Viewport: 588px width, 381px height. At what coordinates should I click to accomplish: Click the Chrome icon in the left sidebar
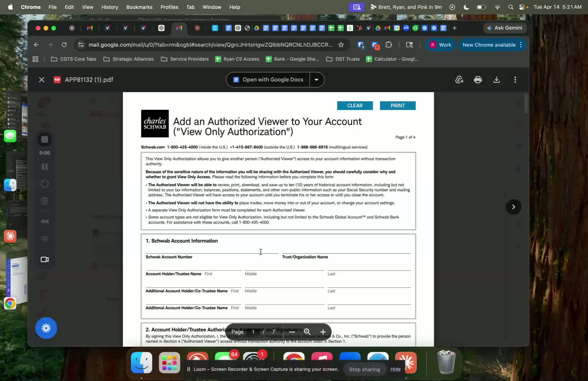[x=10, y=304]
